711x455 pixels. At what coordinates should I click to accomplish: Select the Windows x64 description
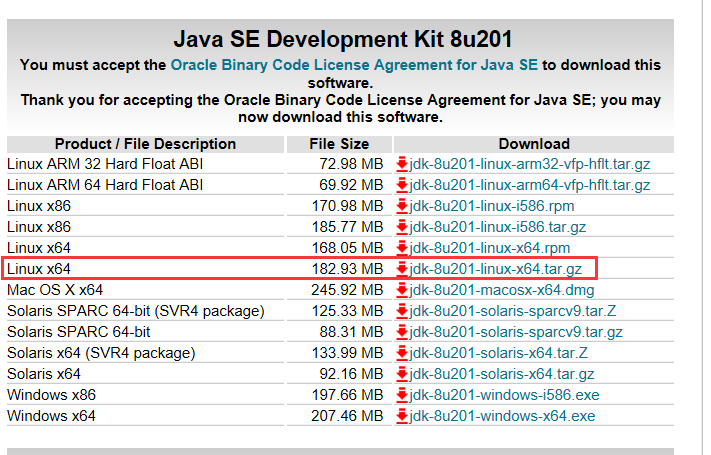[x=52, y=416]
